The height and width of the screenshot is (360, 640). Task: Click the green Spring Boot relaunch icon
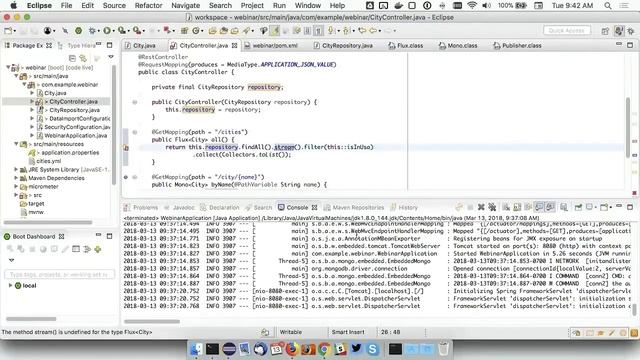click(78, 31)
